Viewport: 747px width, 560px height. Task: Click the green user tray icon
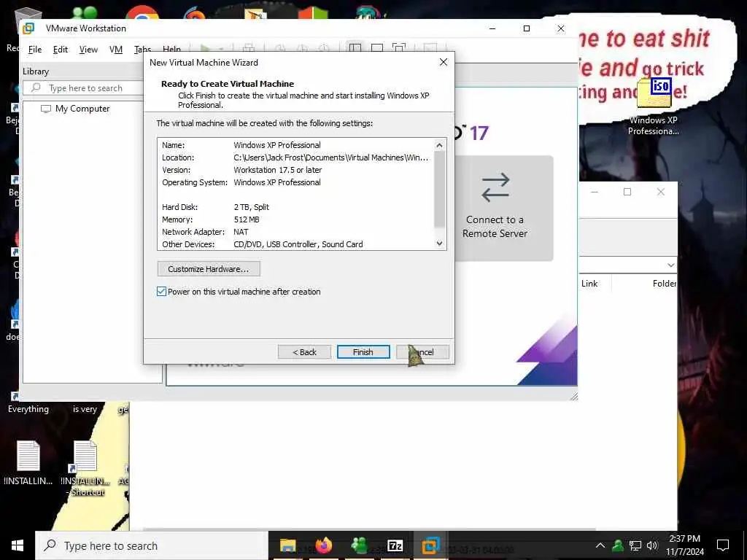point(618,545)
